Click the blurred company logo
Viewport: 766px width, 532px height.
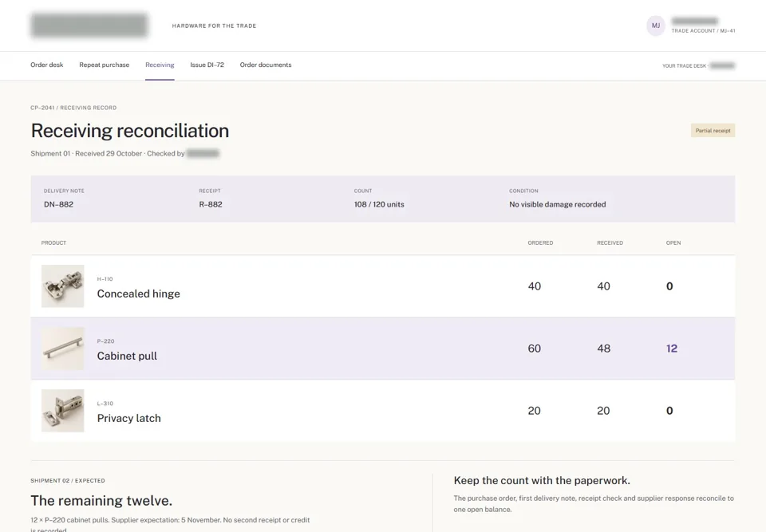coord(89,26)
